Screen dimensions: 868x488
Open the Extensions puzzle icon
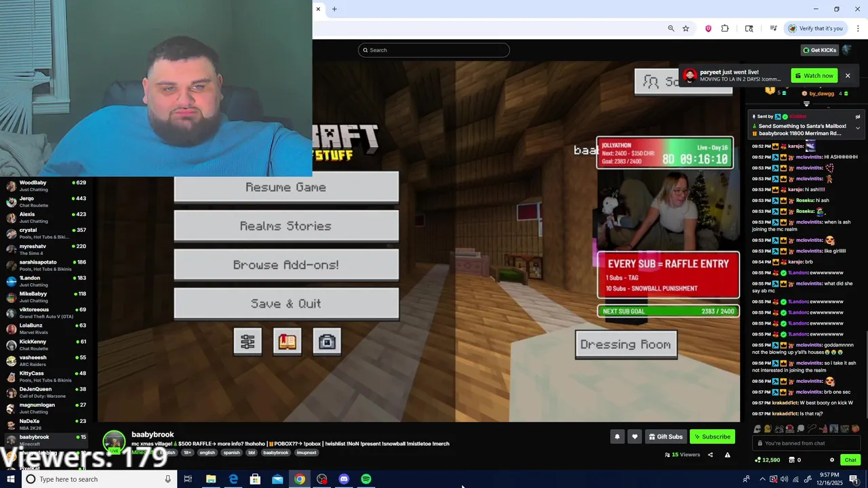click(x=725, y=28)
